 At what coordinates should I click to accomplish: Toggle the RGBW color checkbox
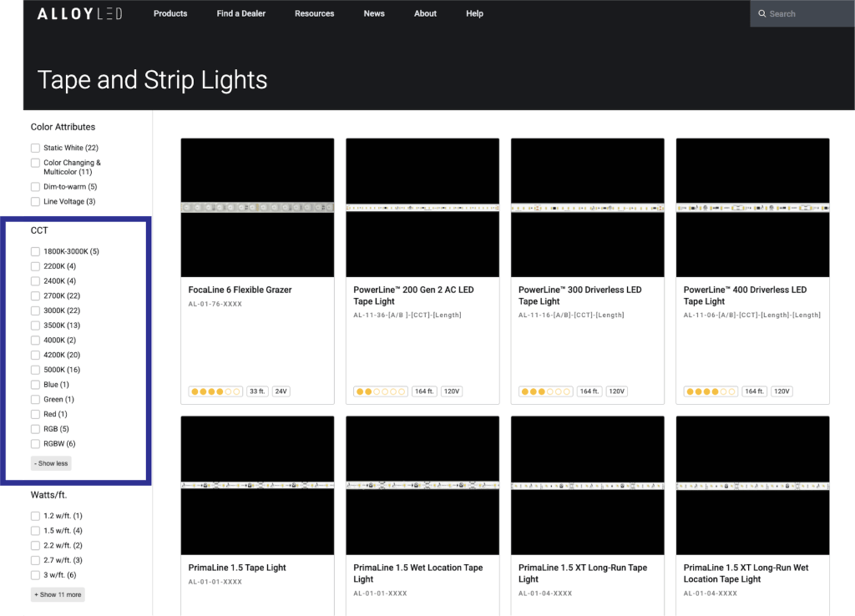pos(36,443)
